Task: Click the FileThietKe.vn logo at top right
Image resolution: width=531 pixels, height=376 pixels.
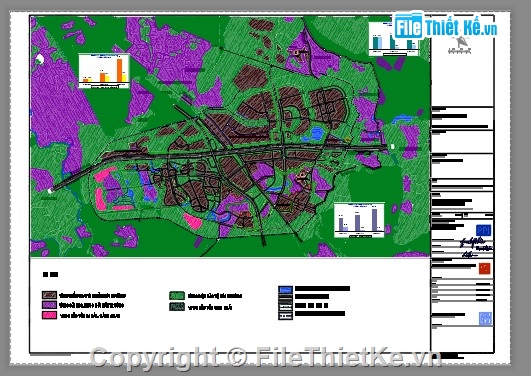Action: [x=445, y=26]
